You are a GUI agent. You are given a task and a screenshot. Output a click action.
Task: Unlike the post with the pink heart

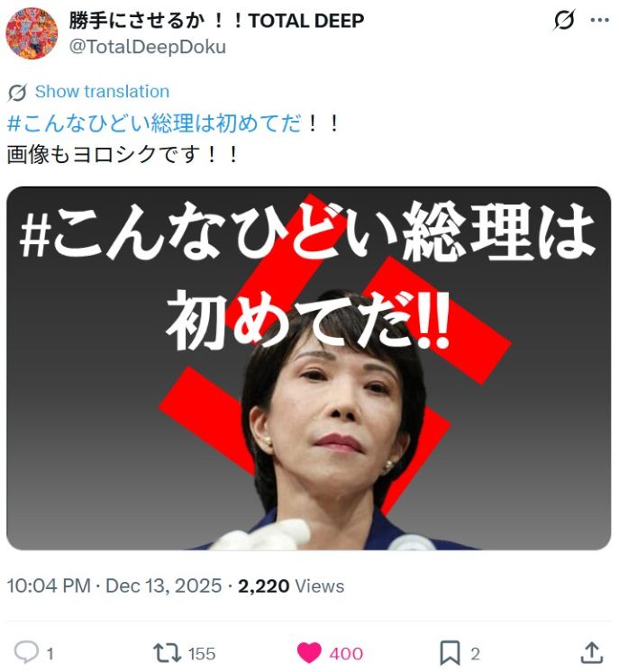pyautogui.click(x=309, y=653)
